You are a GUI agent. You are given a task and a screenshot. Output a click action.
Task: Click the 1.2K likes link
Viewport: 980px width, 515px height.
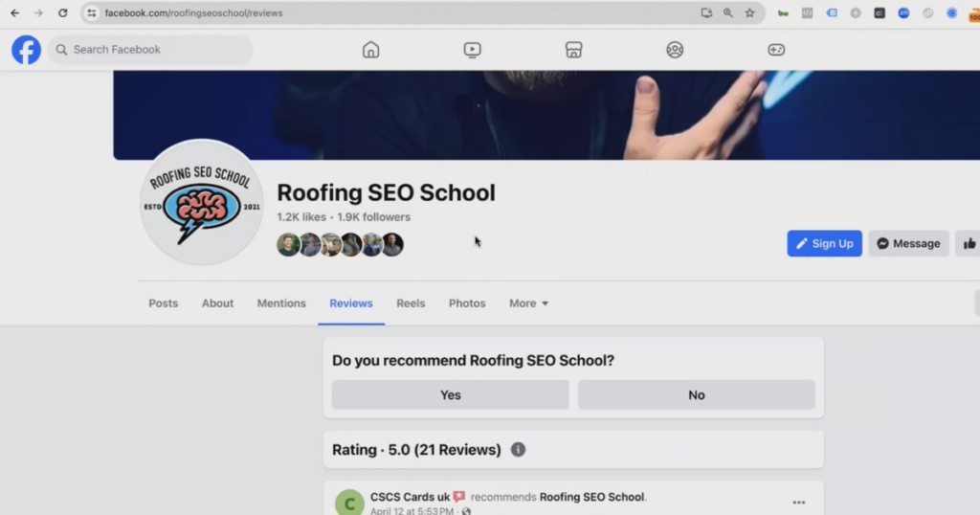tap(301, 217)
